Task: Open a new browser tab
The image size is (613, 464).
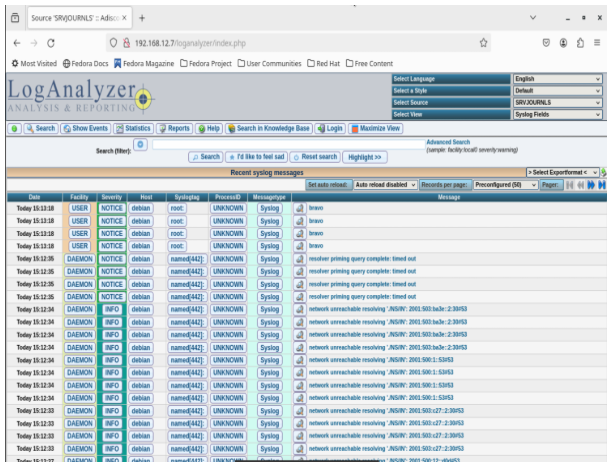Action: (142, 18)
